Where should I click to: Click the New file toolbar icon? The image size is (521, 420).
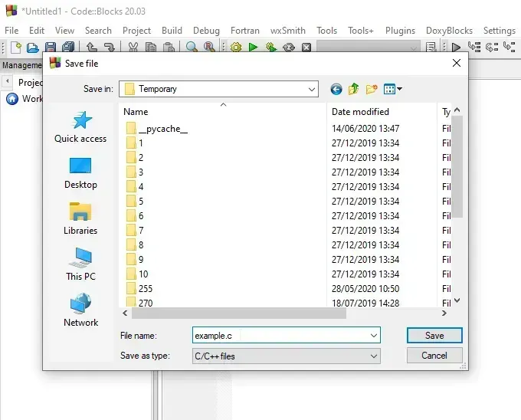tap(15, 48)
